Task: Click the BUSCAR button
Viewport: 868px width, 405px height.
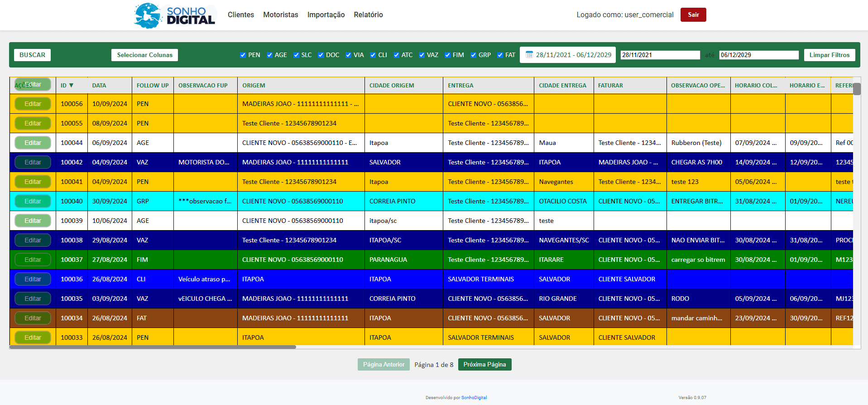Action: (32, 55)
